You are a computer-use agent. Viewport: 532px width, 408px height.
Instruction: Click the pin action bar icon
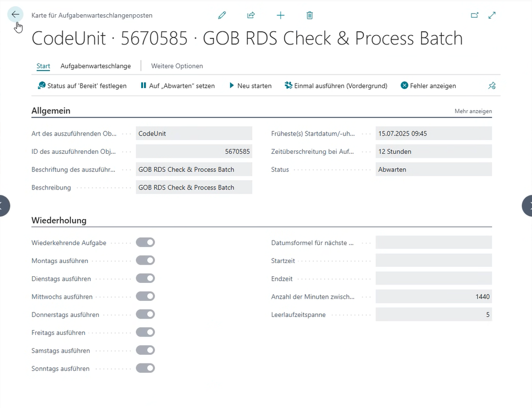492,86
